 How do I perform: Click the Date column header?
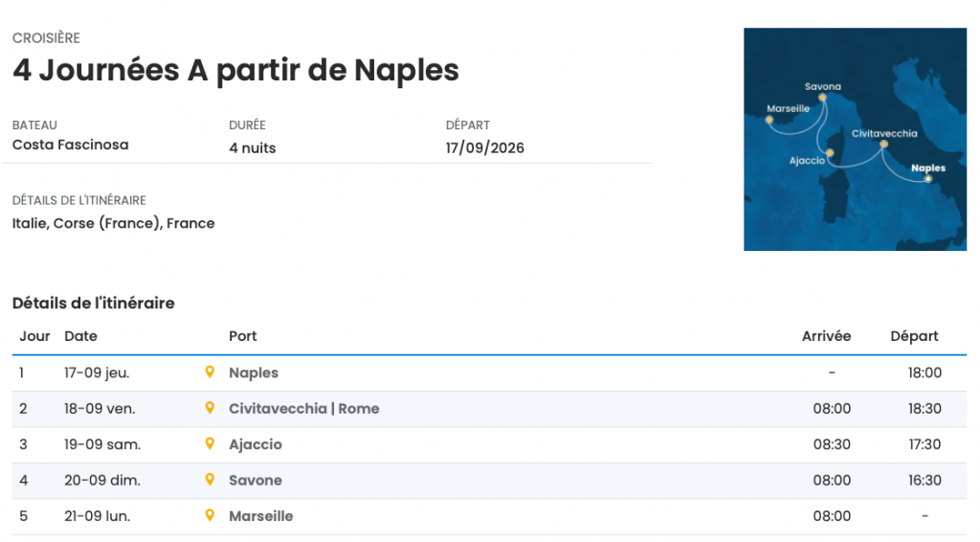click(80, 336)
